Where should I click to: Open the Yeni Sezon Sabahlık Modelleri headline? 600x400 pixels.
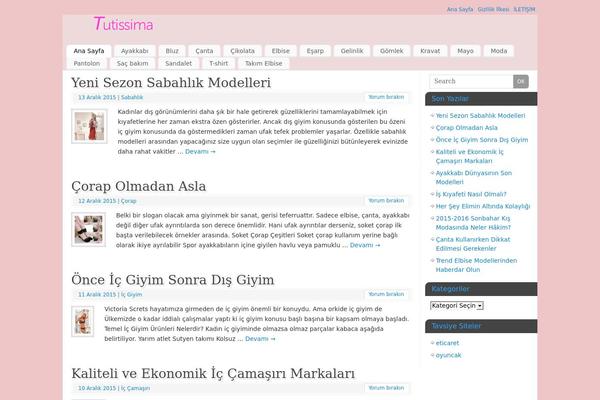click(x=171, y=83)
